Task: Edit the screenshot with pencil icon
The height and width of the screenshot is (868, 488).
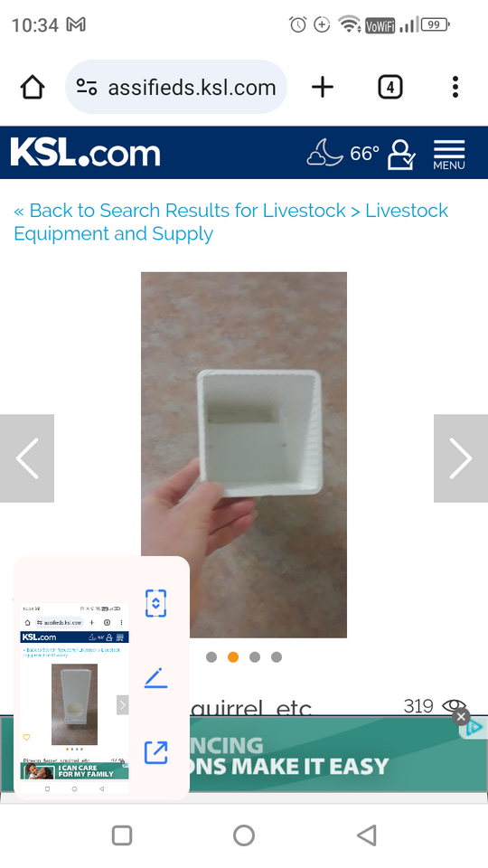Action: [x=155, y=678]
